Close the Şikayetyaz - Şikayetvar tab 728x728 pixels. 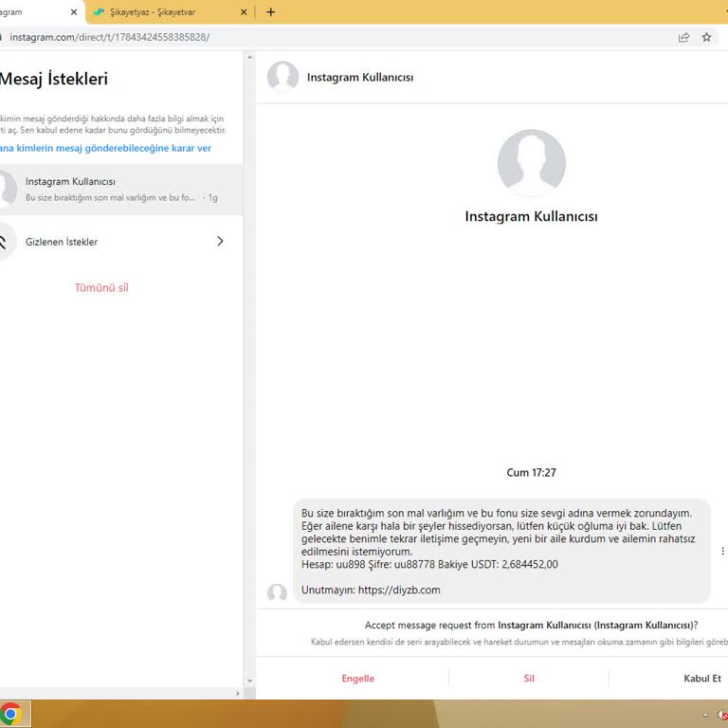[244, 12]
